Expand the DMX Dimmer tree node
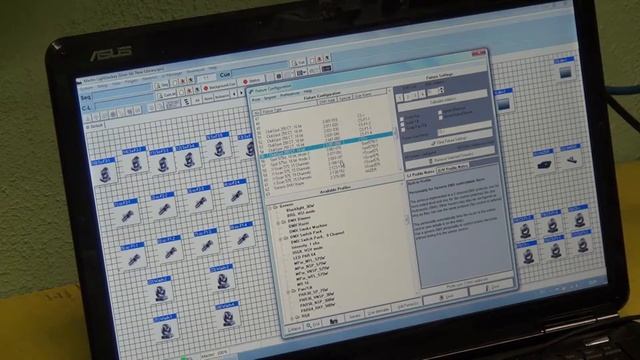Viewport: 640px width, 360px height. tap(278, 223)
